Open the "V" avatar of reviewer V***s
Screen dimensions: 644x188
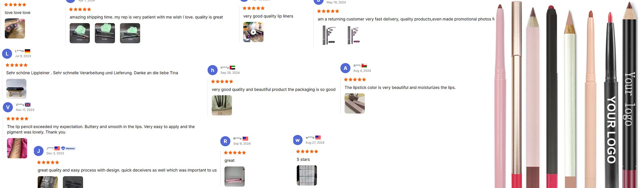click(x=8, y=107)
